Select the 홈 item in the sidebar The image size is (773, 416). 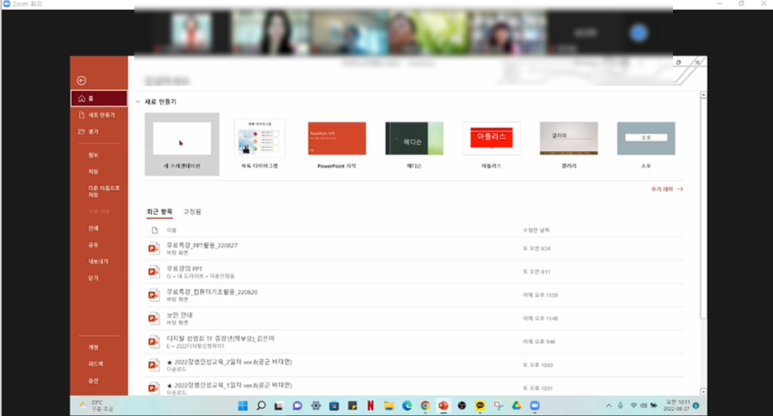tap(99, 99)
